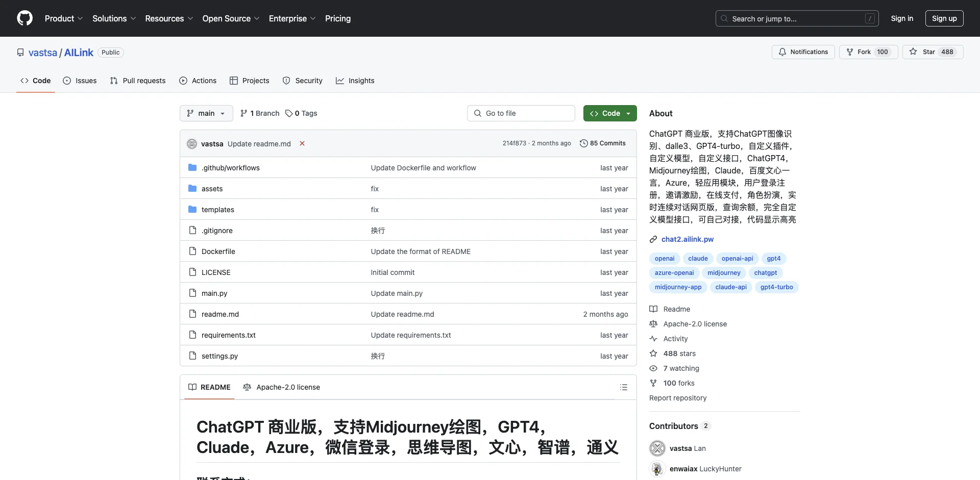Click the Go to file search field
This screenshot has height=480, width=980.
[521, 113]
